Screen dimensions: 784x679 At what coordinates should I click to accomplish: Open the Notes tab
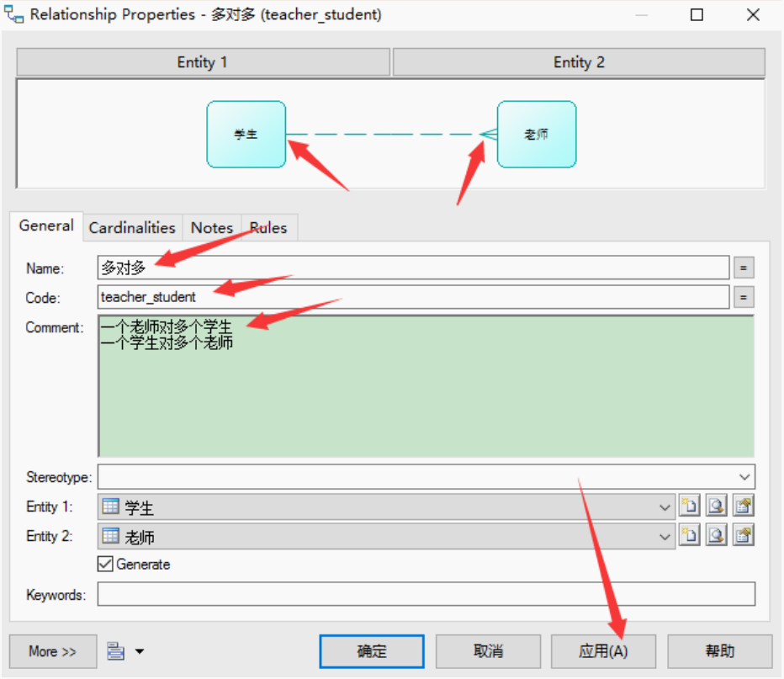[212, 228]
